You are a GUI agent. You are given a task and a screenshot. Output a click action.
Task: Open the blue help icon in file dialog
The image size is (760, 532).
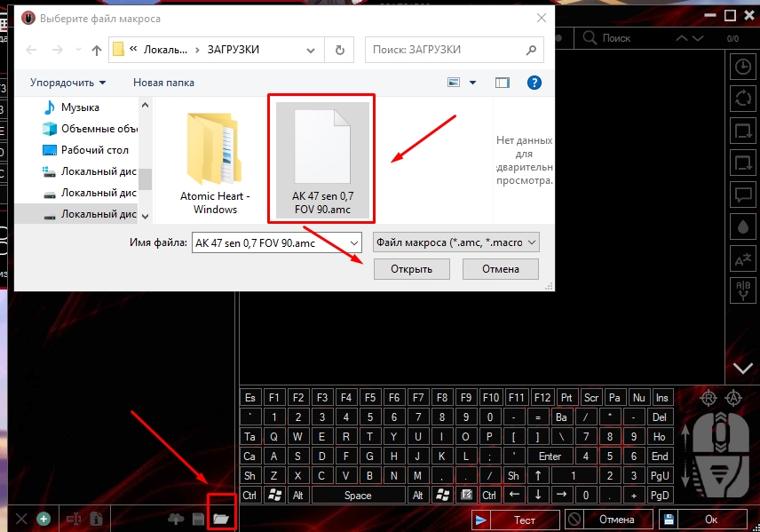click(x=534, y=83)
